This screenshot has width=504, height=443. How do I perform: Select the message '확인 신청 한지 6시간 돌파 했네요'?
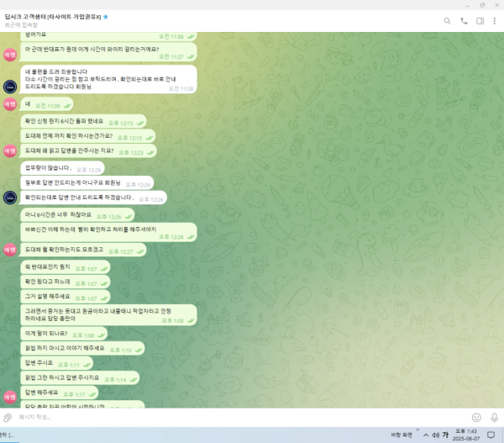[x=83, y=121]
